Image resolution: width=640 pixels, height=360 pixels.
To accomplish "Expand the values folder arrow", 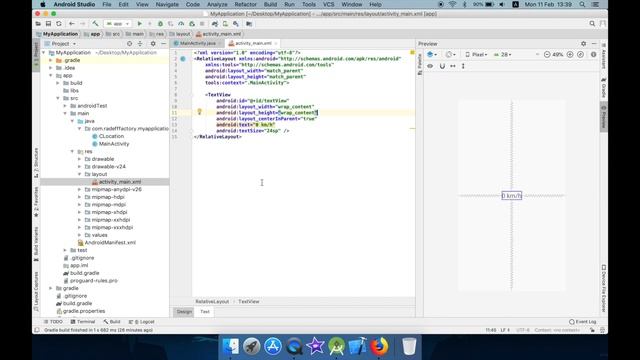I will coord(80,235).
